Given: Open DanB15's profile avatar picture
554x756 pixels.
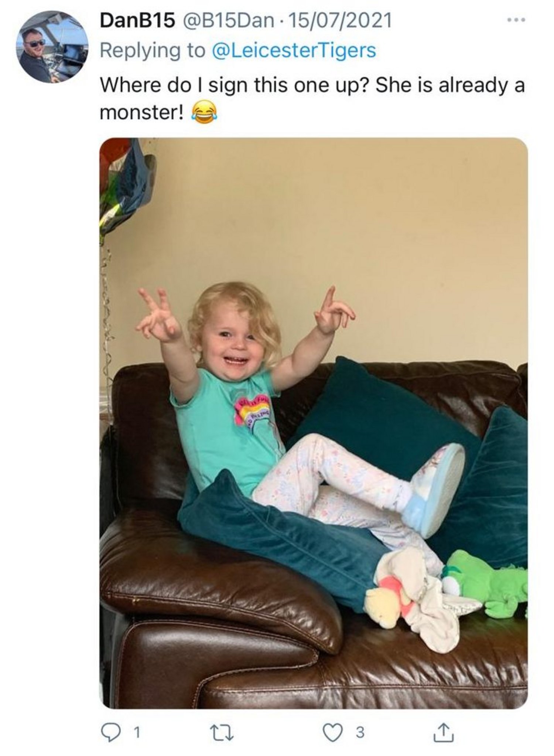Looking at the screenshot, I should click(52, 47).
